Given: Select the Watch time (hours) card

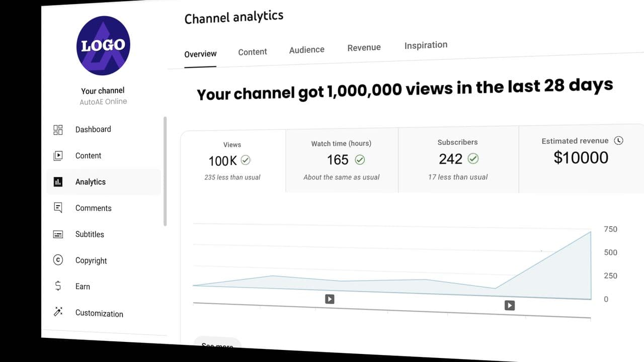Looking at the screenshot, I should tap(342, 160).
